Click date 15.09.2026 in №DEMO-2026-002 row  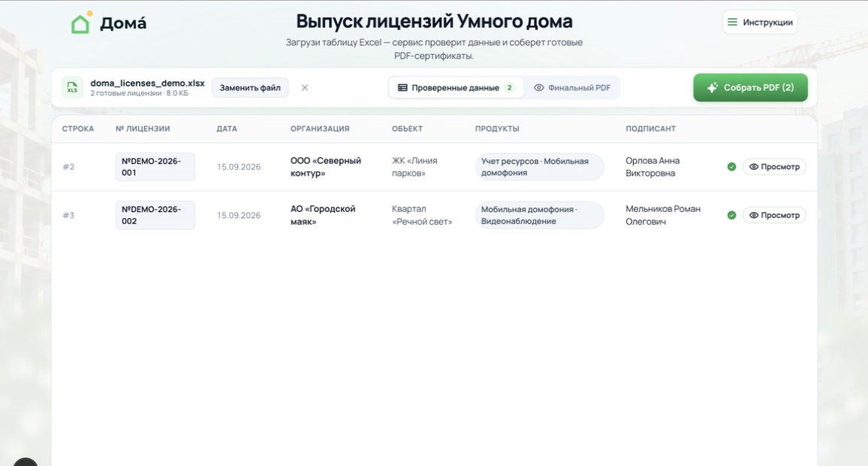coord(239,215)
